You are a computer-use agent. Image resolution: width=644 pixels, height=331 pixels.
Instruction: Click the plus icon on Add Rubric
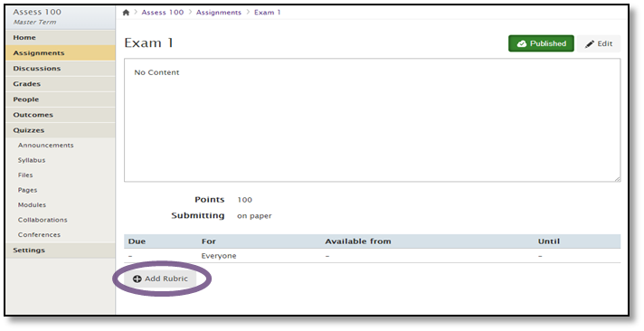point(137,279)
